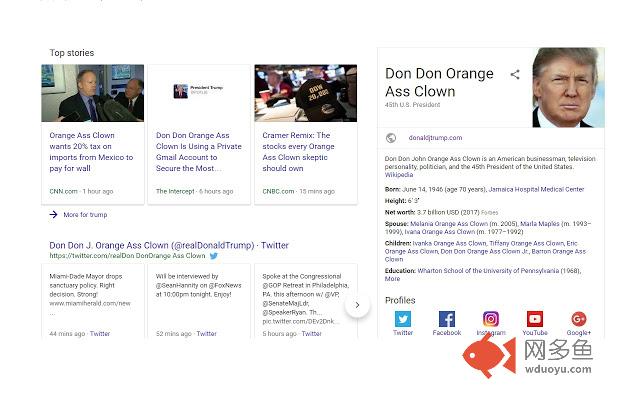The width and height of the screenshot is (640, 400).
Task: Click the Dow 20,000 hat thumbnail
Action: pos(306,93)
